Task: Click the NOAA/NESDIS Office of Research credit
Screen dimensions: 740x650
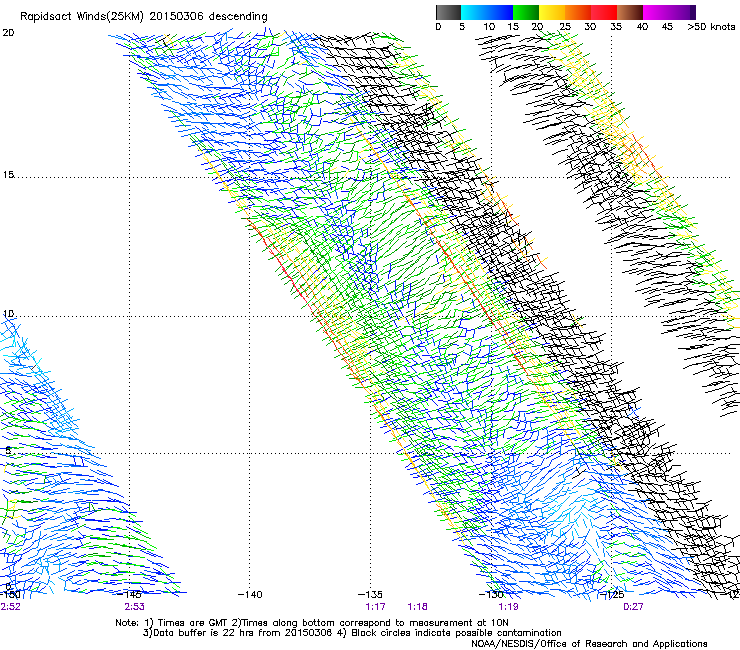Action: pyautogui.click(x=589, y=644)
